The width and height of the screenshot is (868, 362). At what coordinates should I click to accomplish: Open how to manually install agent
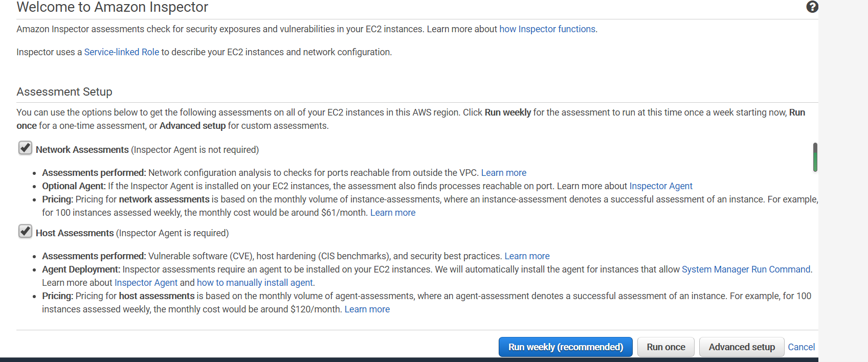coord(255,283)
